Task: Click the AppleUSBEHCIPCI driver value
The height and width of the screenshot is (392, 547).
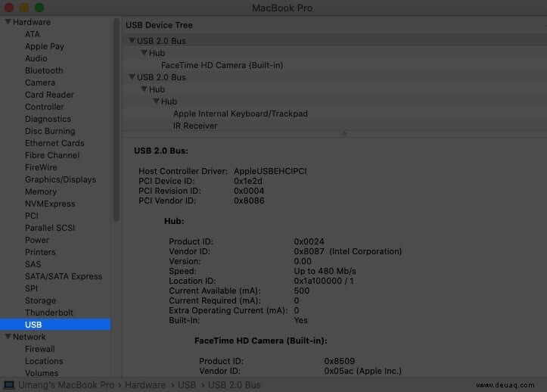Action: pyautogui.click(x=270, y=171)
